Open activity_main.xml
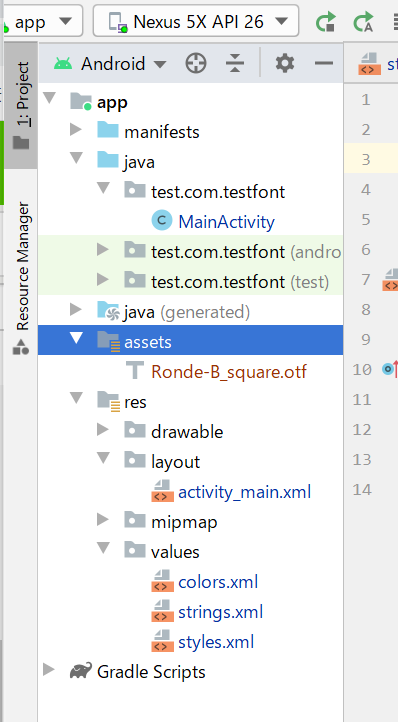Viewport: 398px width, 722px height. point(245,492)
